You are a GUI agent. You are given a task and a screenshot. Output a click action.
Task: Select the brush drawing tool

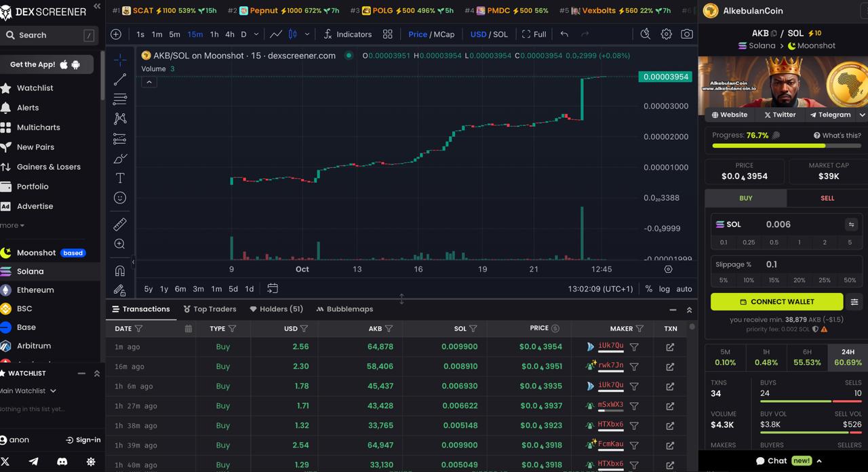pyautogui.click(x=120, y=158)
